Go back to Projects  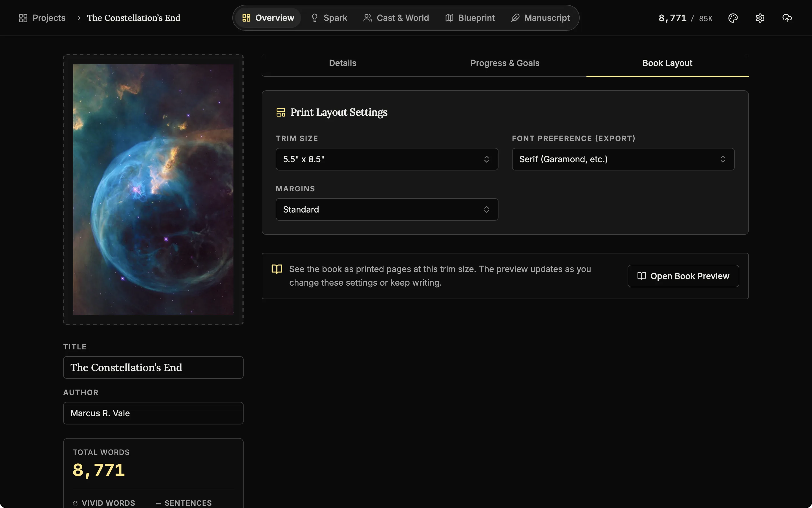(x=42, y=18)
